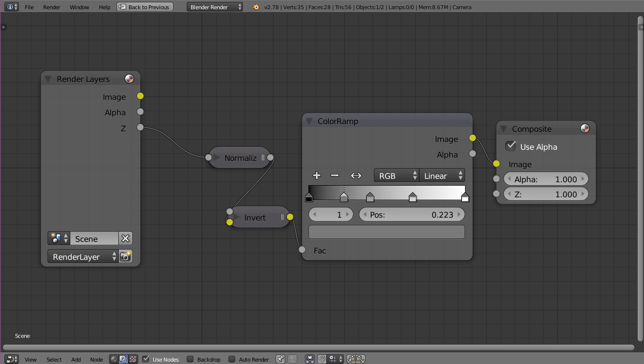Viewport: 644px width, 364px height.
Task: Select the shader nodes tree type icon
Action: 114,359
